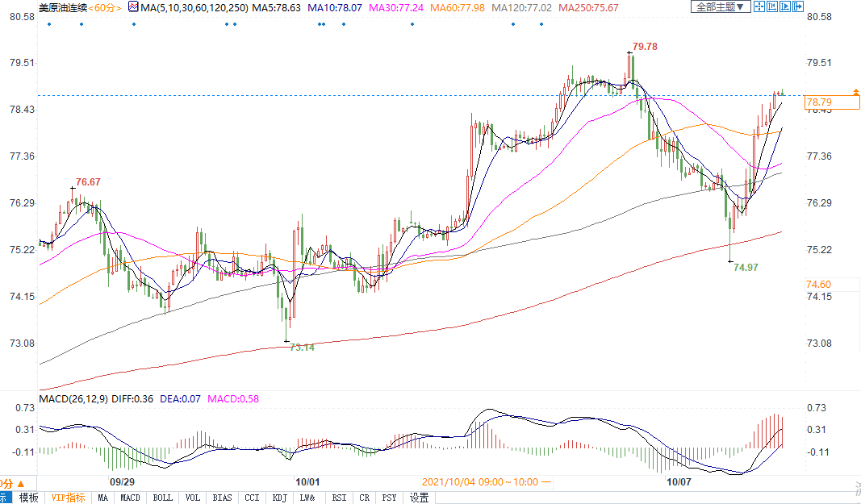This screenshot has width=861, height=504.
Task: Click the 设置 settings button
Action: point(420,498)
